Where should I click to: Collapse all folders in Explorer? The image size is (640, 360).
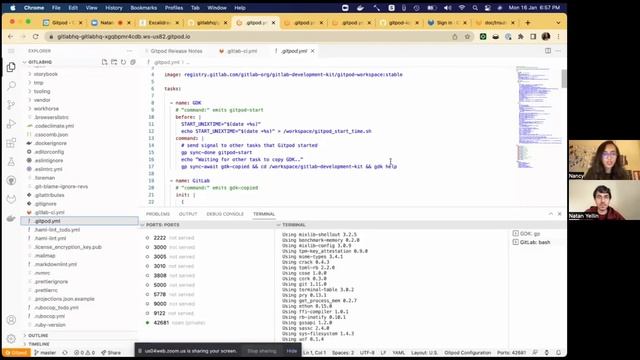point(133,62)
